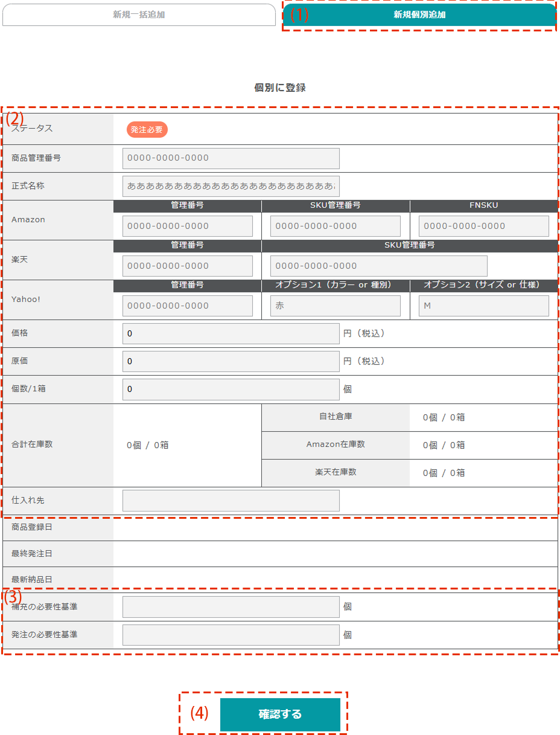Viewport: 560px width, 735px height.
Task: Click the 原価 cost input
Action: [231, 361]
